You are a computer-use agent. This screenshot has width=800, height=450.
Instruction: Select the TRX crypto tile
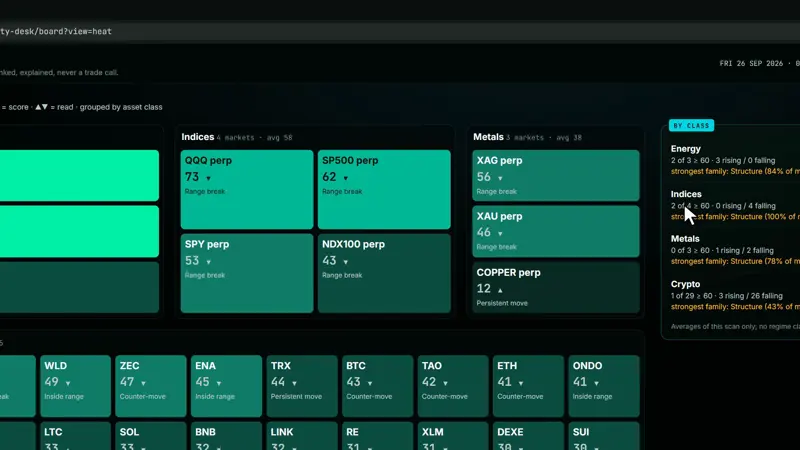[302, 386]
